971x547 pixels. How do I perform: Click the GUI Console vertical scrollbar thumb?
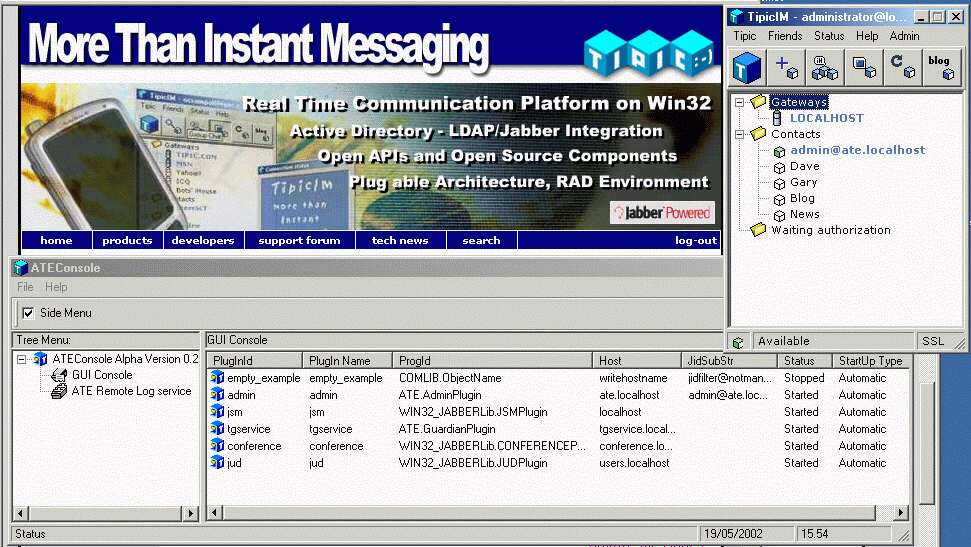coord(925,443)
